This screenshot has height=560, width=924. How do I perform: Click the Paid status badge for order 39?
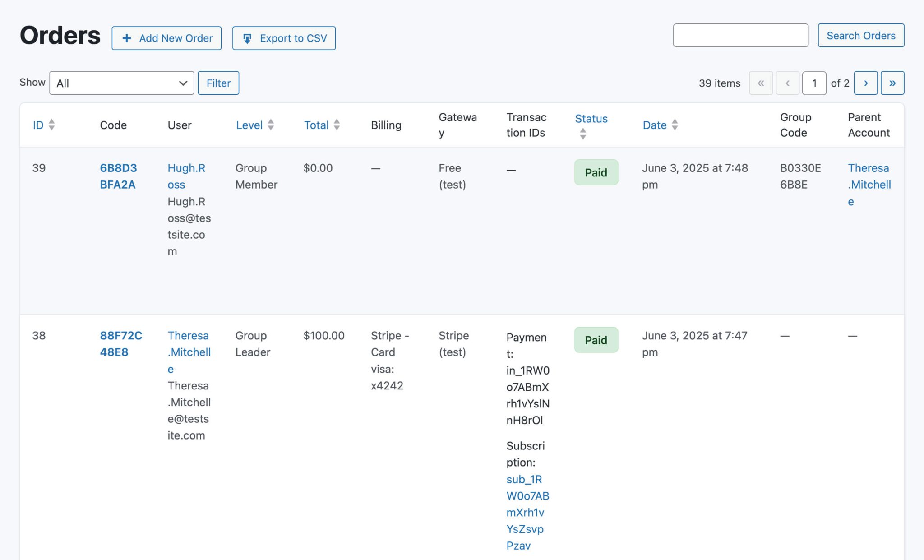pyautogui.click(x=596, y=172)
